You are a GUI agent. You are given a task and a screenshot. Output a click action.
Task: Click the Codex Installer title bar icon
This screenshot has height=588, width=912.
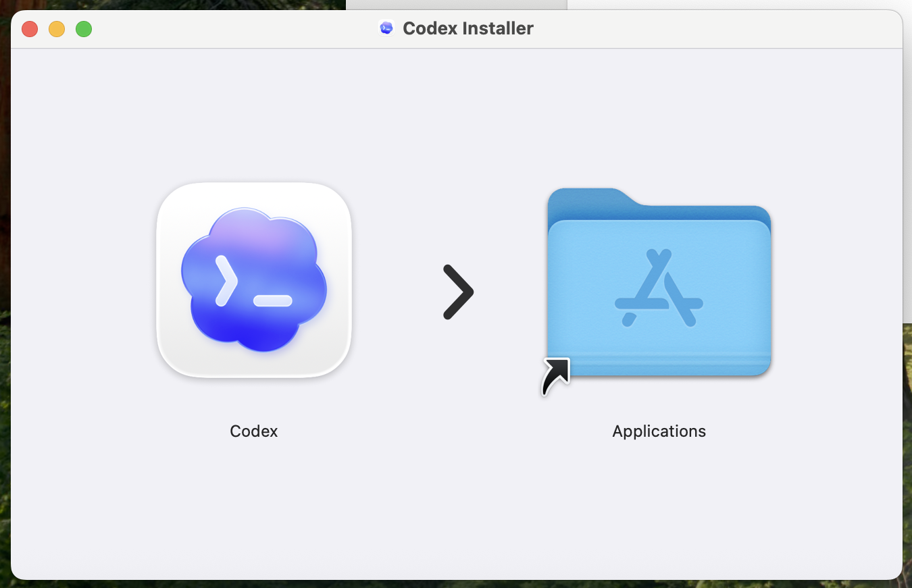pyautogui.click(x=386, y=28)
